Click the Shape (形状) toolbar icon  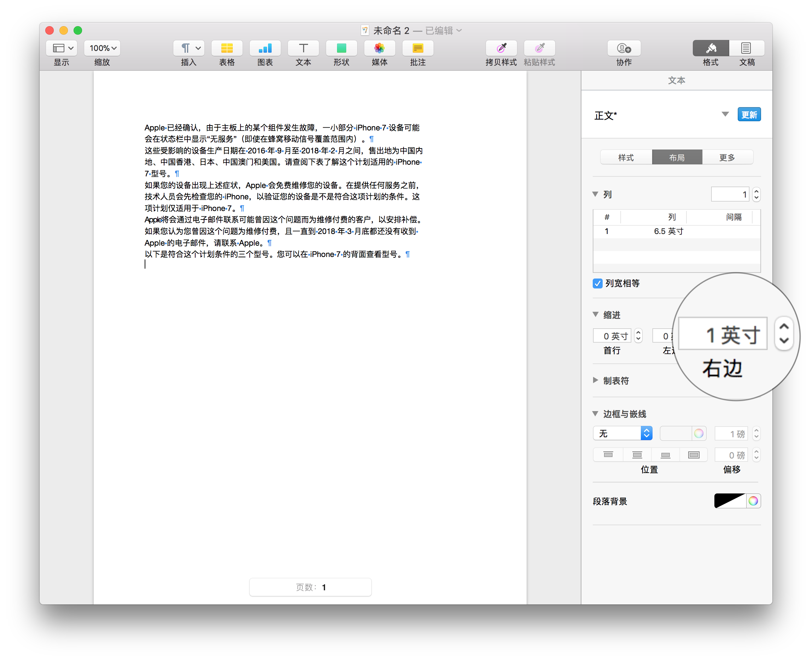pyautogui.click(x=341, y=48)
